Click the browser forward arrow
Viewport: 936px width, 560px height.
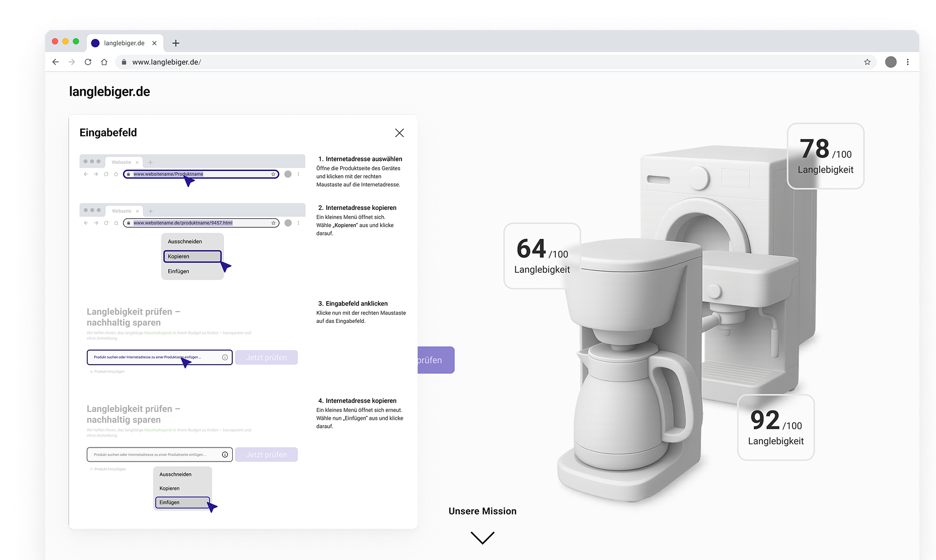click(71, 62)
